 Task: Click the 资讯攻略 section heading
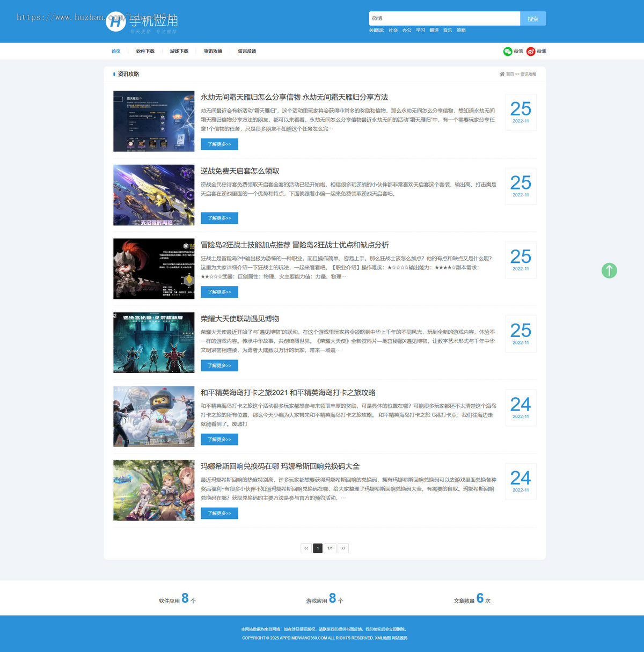coord(128,74)
